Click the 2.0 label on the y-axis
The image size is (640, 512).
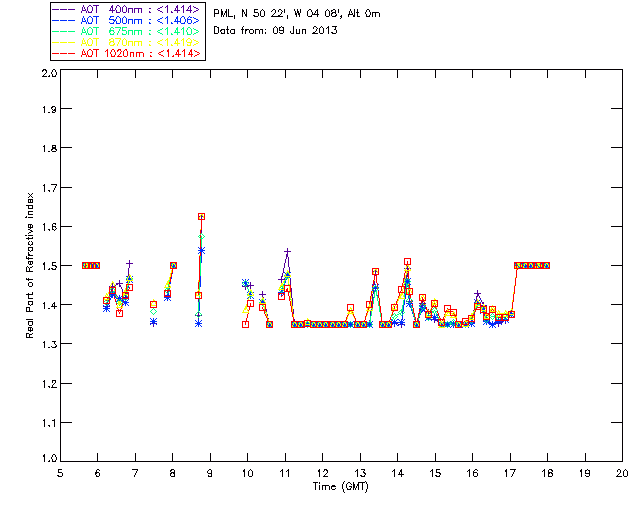point(49,73)
